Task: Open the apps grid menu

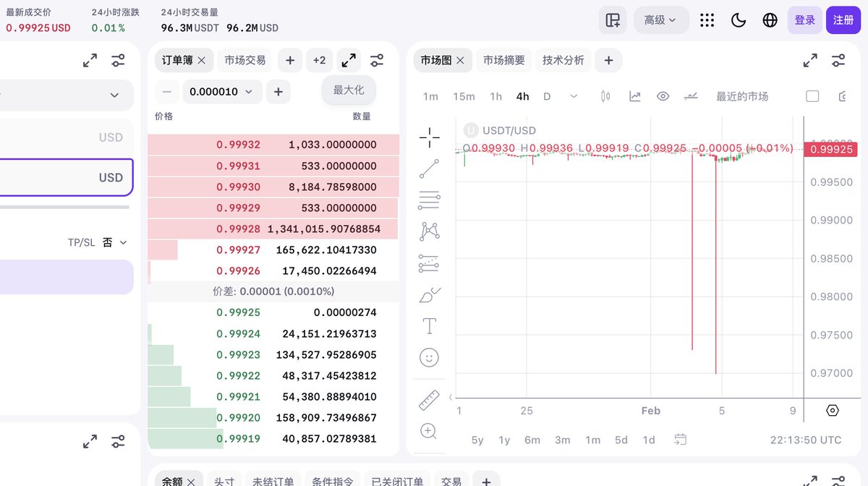Action: pos(707,20)
